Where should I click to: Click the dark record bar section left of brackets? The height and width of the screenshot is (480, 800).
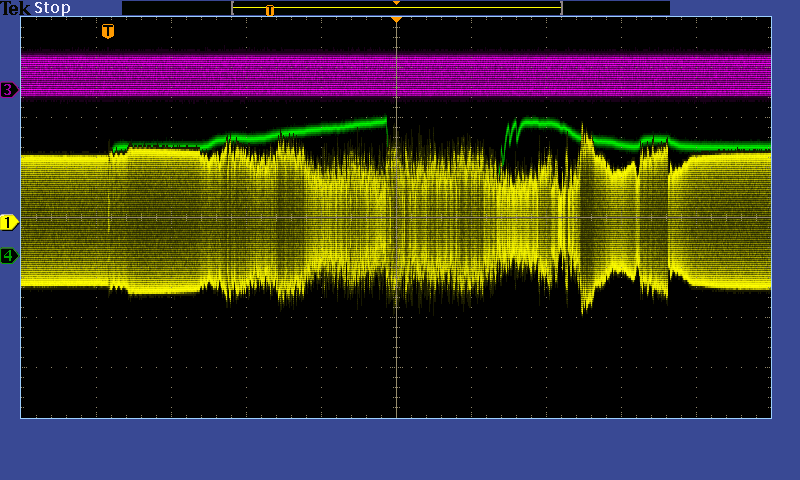176,8
